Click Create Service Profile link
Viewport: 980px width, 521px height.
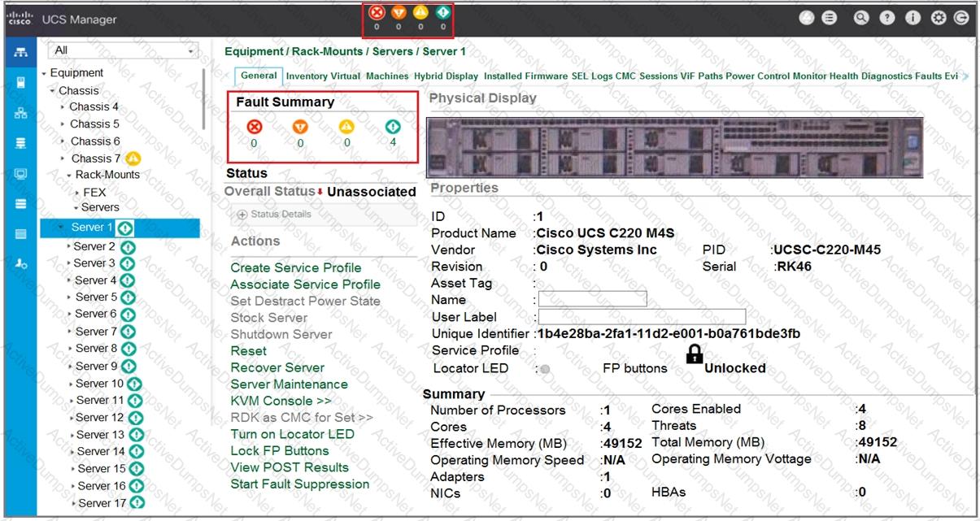tap(296, 267)
